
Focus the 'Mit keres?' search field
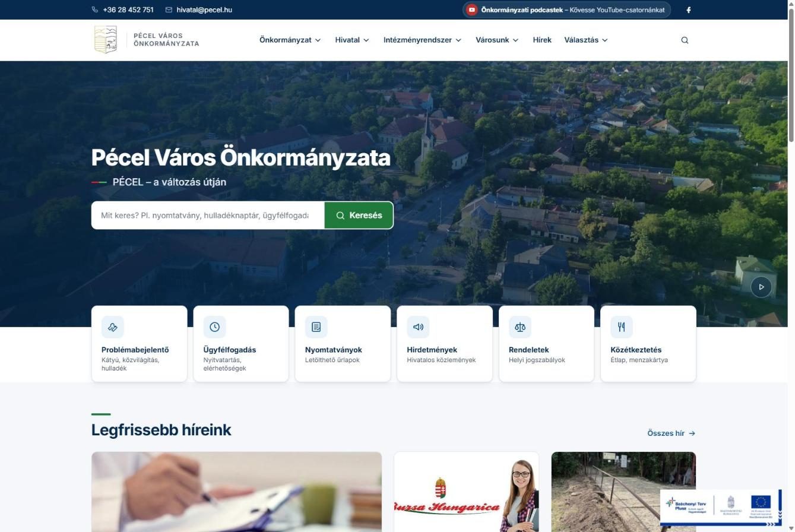tap(208, 216)
